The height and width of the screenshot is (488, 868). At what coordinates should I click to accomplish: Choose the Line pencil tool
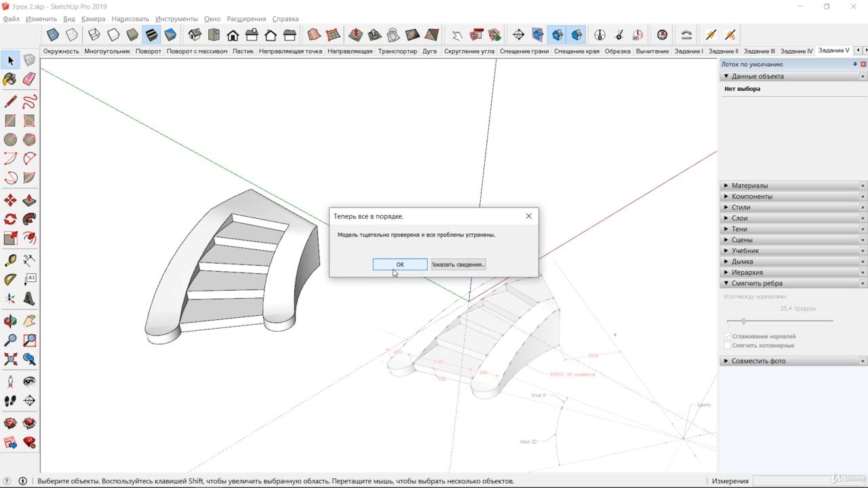click(x=10, y=102)
